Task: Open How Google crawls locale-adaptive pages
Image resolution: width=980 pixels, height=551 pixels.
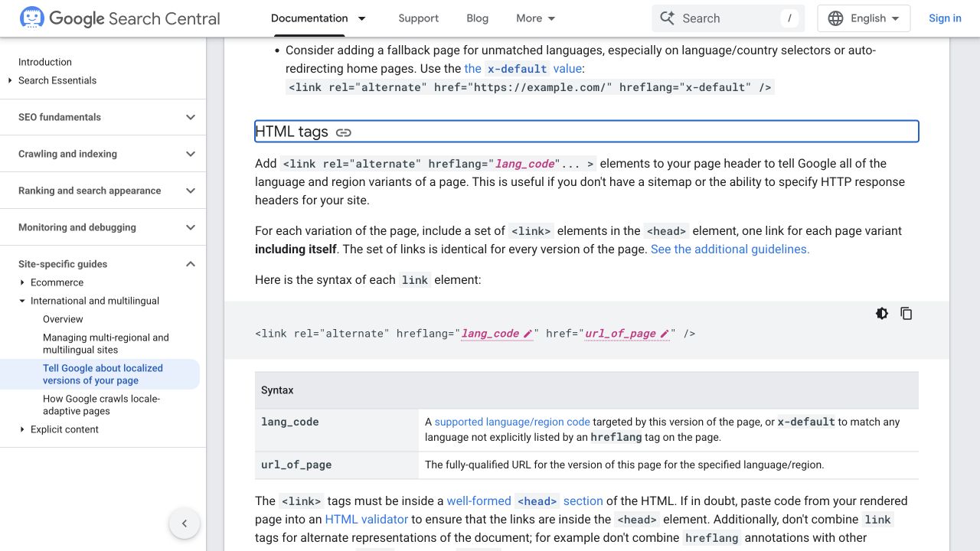Action: (x=101, y=405)
